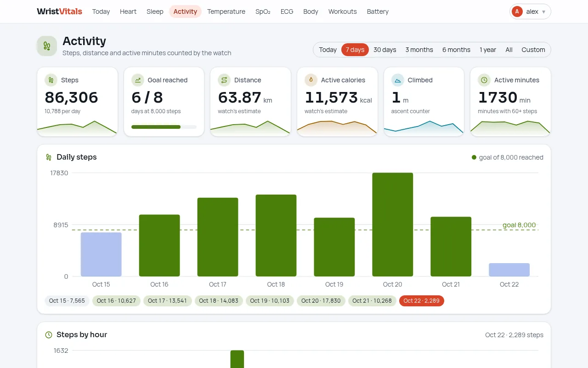The height and width of the screenshot is (368, 588).
Task: Click the Activity footsteps header icon
Action: pyautogui.click(x=47, y=46)
